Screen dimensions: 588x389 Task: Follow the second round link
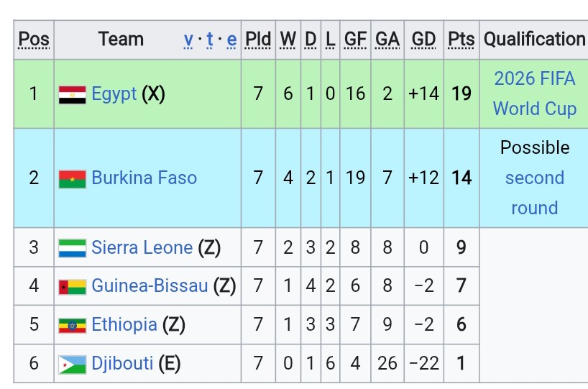pos(535,193)
